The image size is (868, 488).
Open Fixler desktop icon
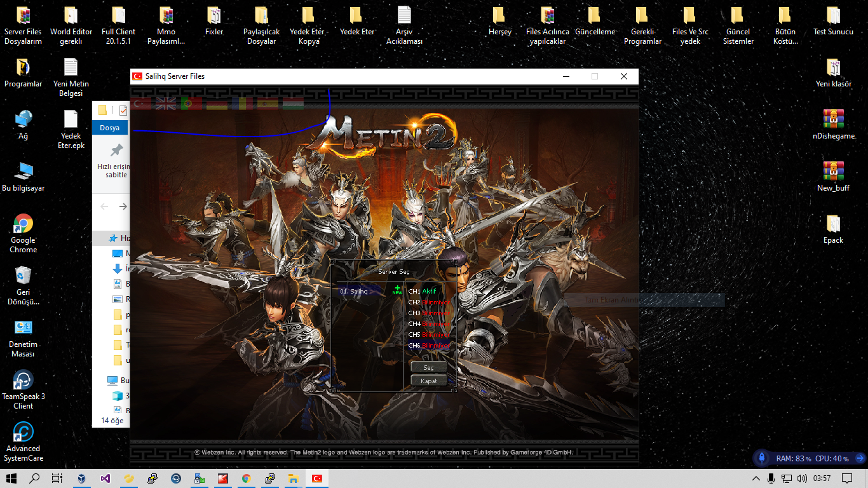click(214, 22)
